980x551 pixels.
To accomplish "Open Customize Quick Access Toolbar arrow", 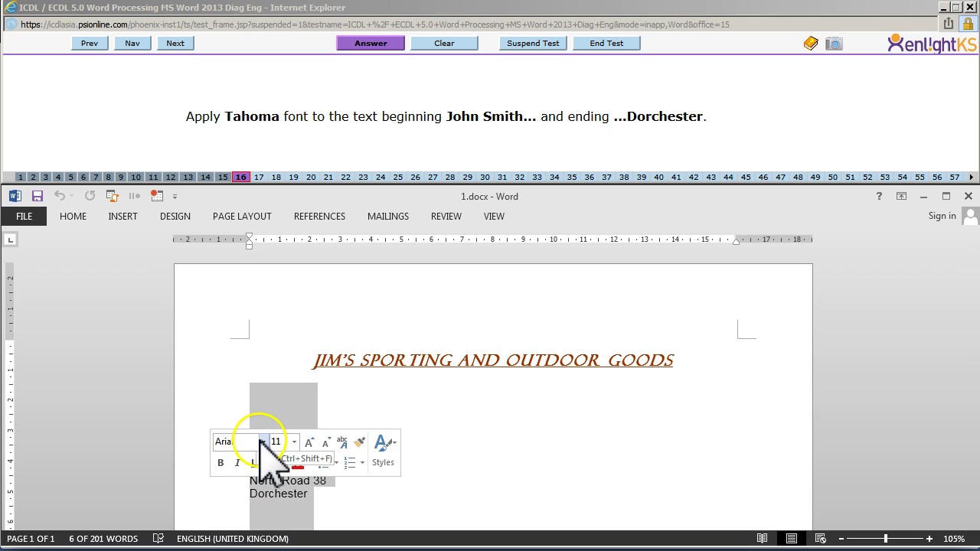I will click(175, 197).
